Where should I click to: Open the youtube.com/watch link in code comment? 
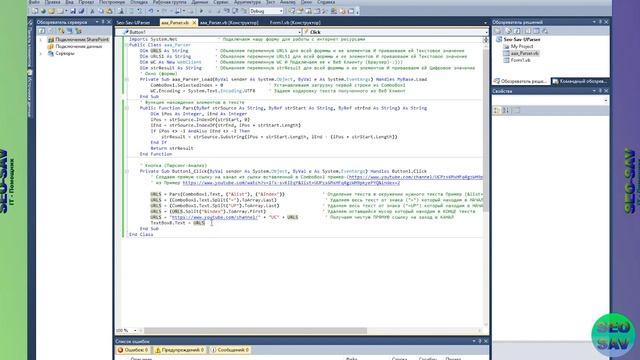click(x=291, y=183)
